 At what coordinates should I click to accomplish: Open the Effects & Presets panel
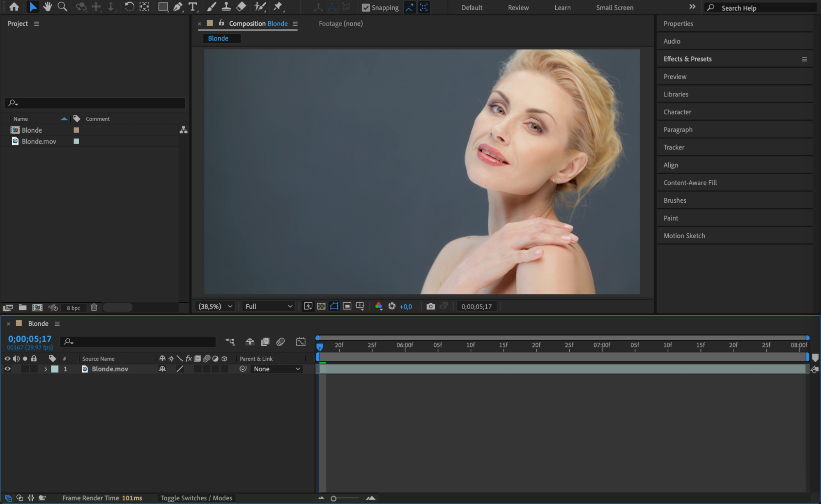tap(687, 59)
